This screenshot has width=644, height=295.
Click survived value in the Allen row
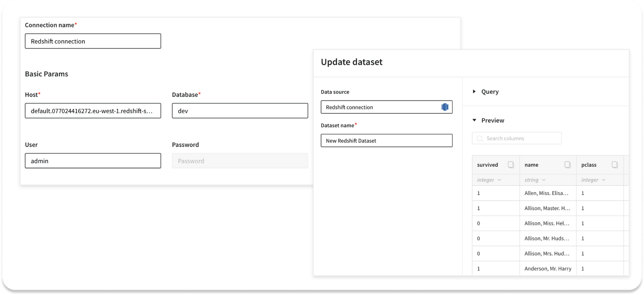point(496,193)
